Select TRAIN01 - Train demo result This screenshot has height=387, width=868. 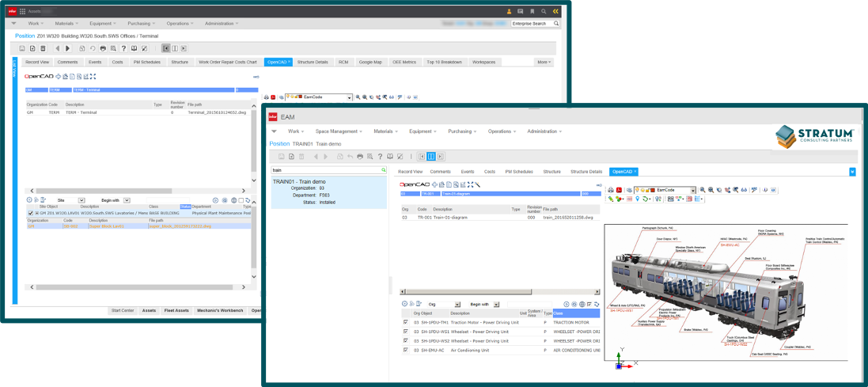point(329,192)
